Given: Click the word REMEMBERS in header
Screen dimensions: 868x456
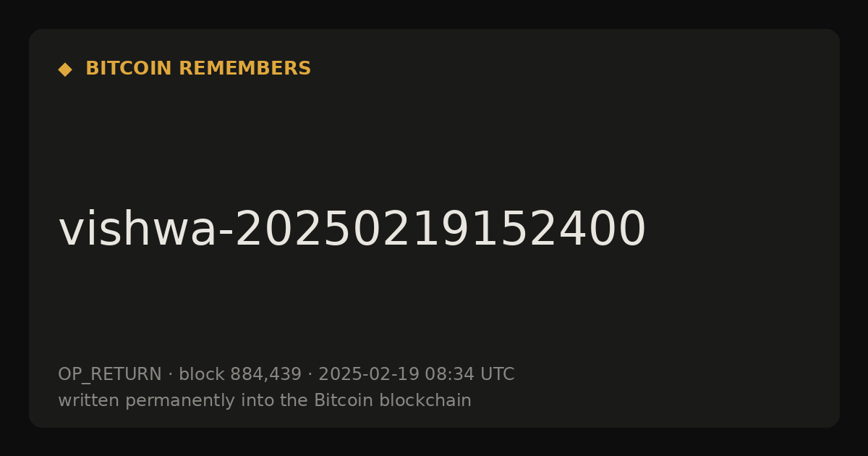Looking at the screenshot, I should [x=244, y=69].
